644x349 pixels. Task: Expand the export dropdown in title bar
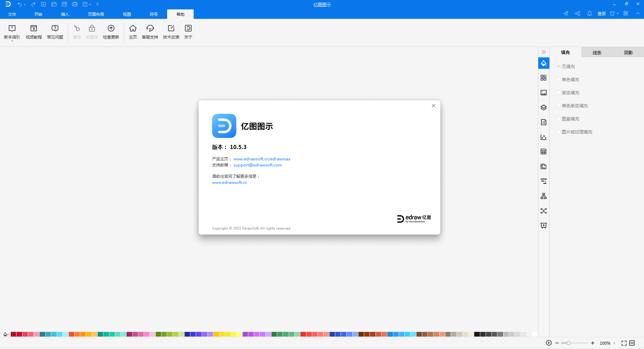click(90, 4)
